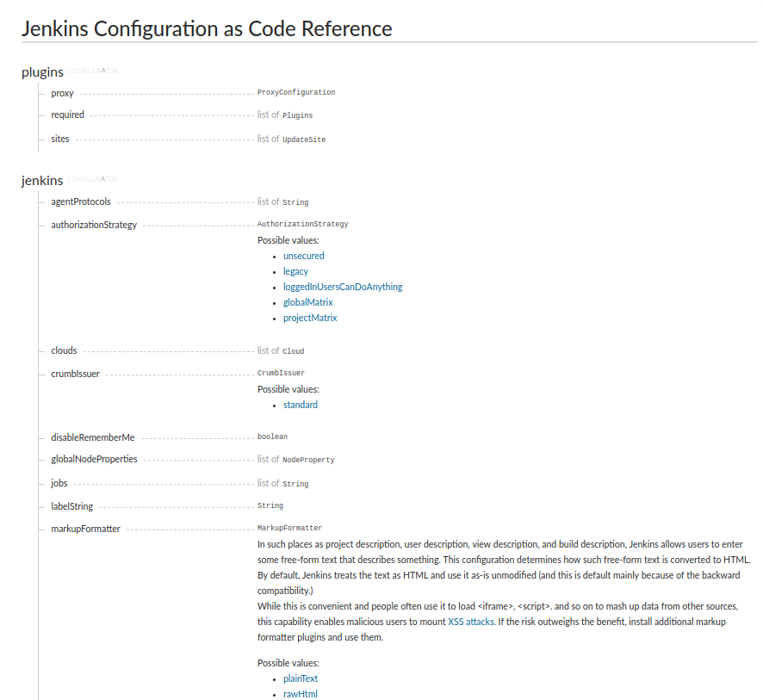Click the required attribute name
The height and width of the screenshot is (700, 763).
click(68, 115)
